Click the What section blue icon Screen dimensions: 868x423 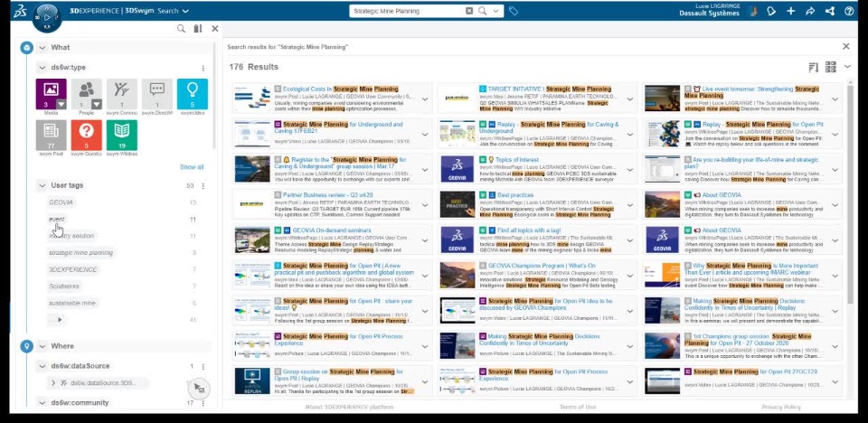(x=26, y=48)
